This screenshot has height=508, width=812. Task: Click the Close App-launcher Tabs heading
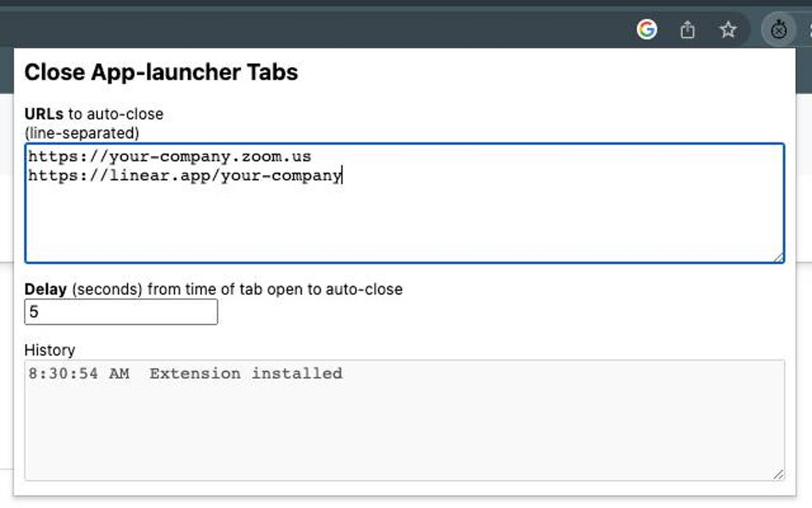tap(162, 72)
